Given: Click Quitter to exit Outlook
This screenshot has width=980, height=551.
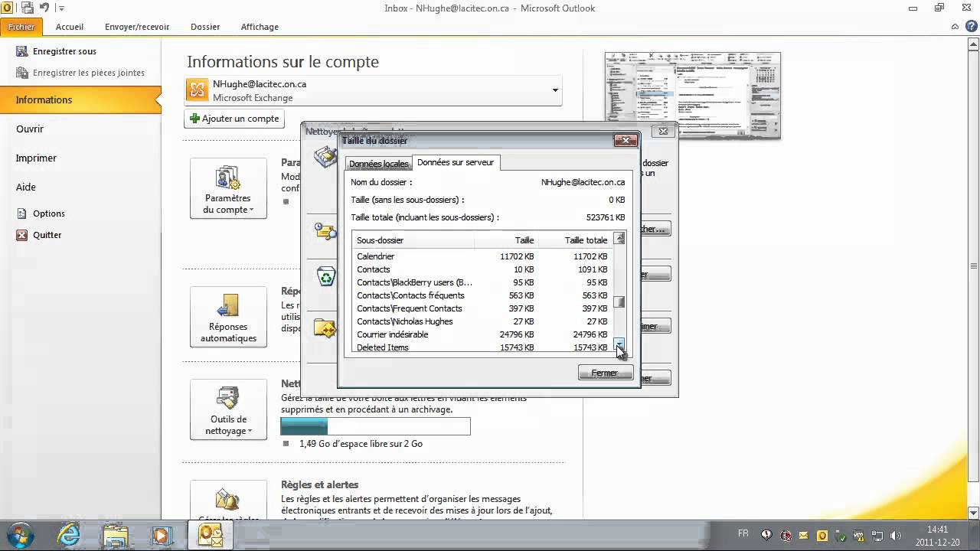Looking at the screenshot, I should [x=38, y=235].
